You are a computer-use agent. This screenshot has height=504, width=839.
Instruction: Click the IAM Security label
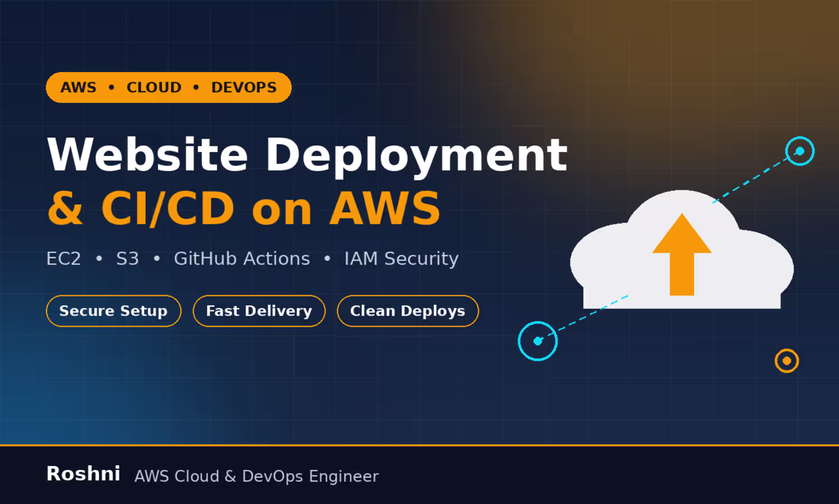pos(402,258)
